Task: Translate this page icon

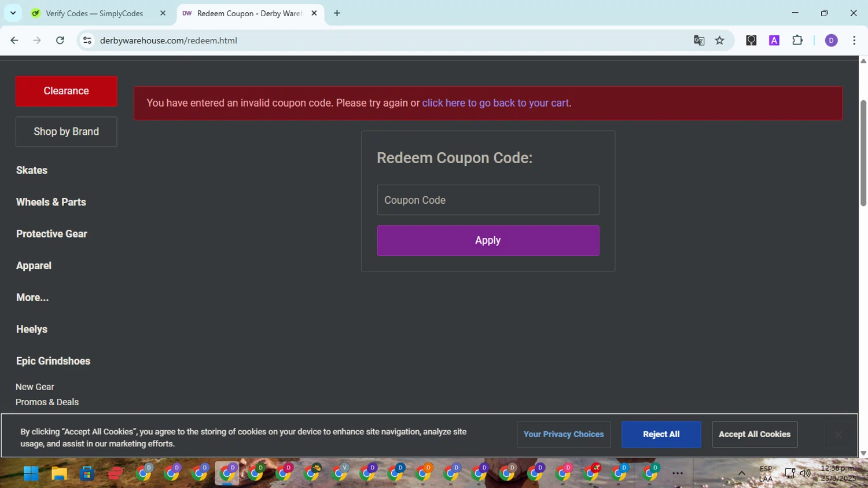Action: point(699,41)
